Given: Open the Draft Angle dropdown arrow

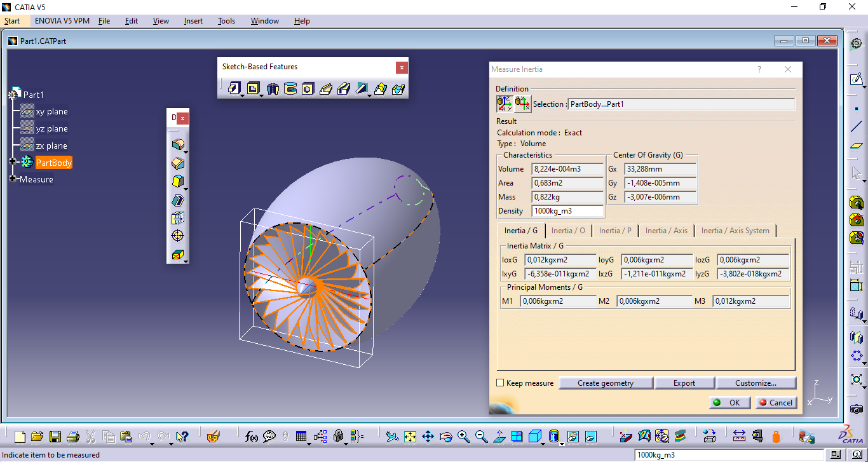Looking at the screenshot, I should point(186,188).
